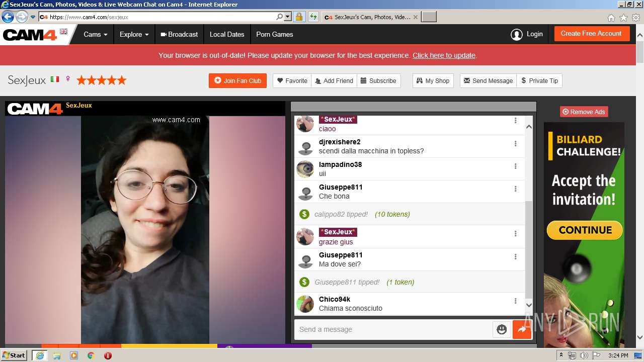Open Chrome from the taskbar
Image resolution: width=644 pixels, height=362 pixels.
[91, 355]
